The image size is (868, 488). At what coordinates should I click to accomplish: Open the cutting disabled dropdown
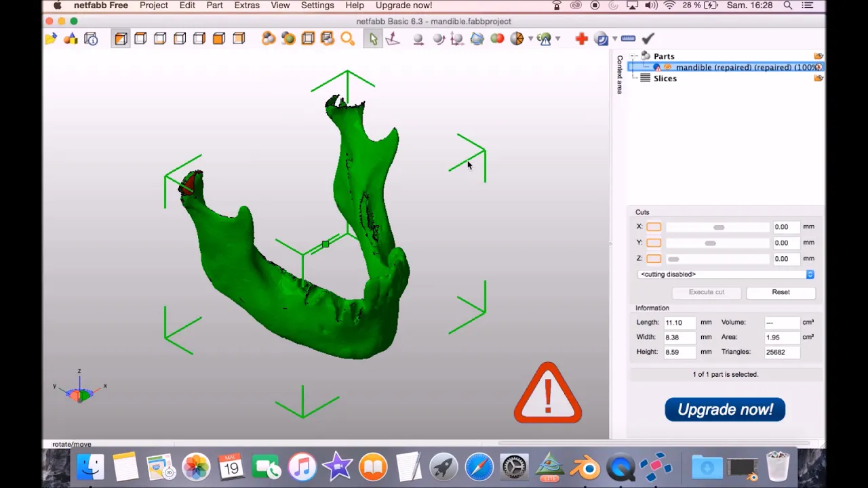tap(725, 274)
